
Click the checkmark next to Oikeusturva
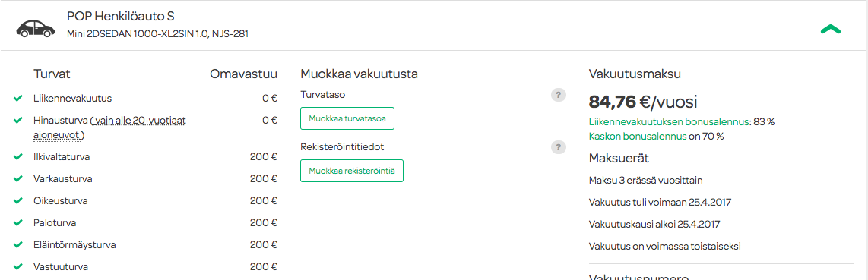click(18, 200)
